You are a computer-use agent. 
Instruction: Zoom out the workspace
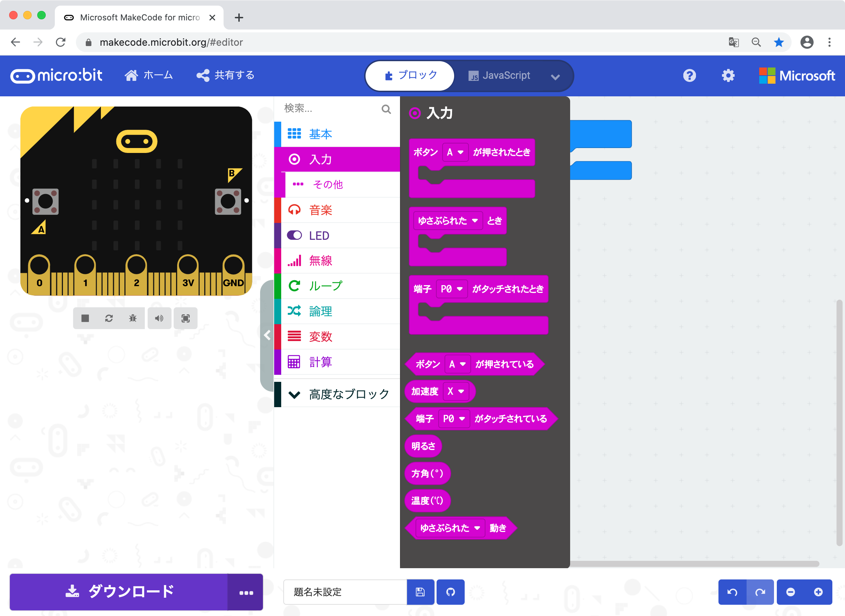[x=790, y=592]
